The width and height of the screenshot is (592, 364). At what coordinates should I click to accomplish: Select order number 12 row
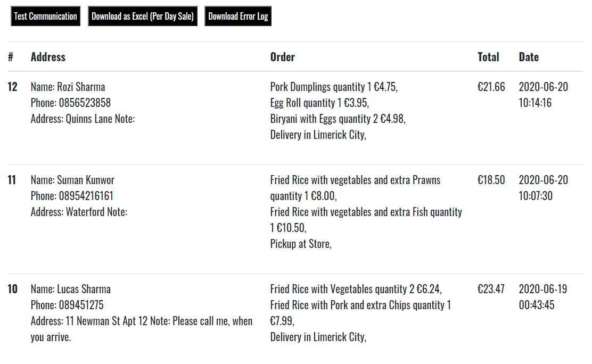295,118
